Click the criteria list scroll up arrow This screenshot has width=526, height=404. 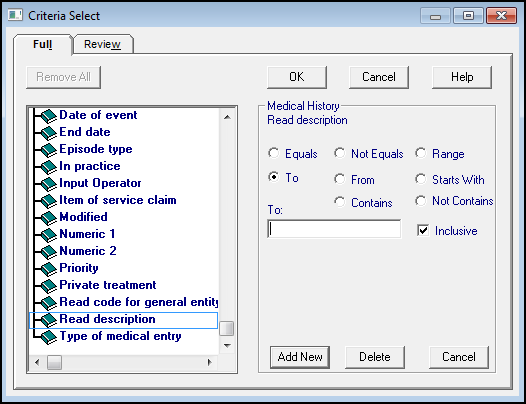[x=227, y=117]
